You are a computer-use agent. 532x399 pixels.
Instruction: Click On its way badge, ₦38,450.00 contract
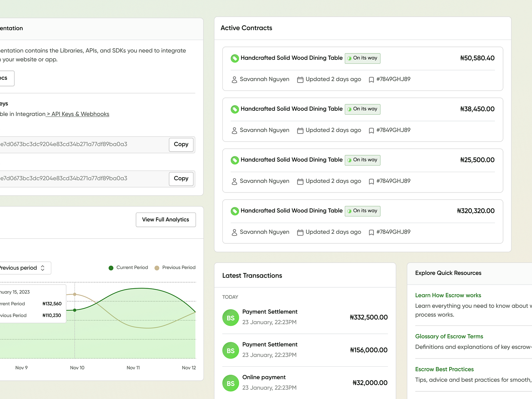362,109
